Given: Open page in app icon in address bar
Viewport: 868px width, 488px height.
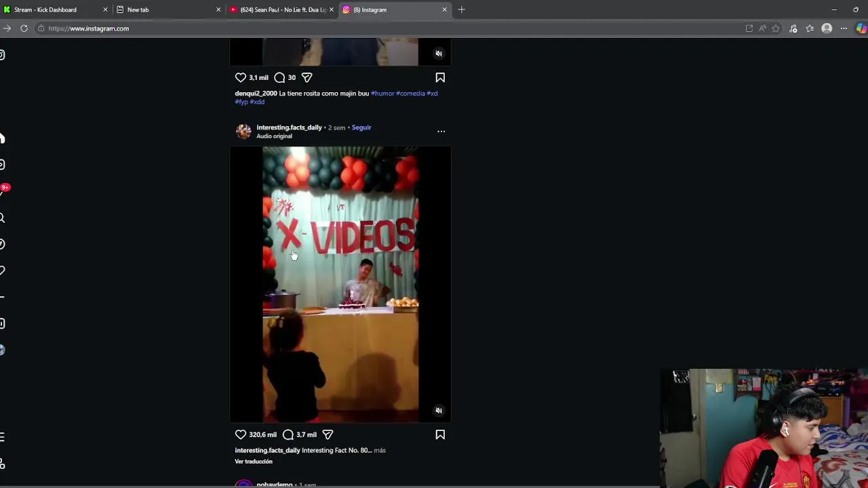Looking at the screenshot, I should tap(749, 28).
